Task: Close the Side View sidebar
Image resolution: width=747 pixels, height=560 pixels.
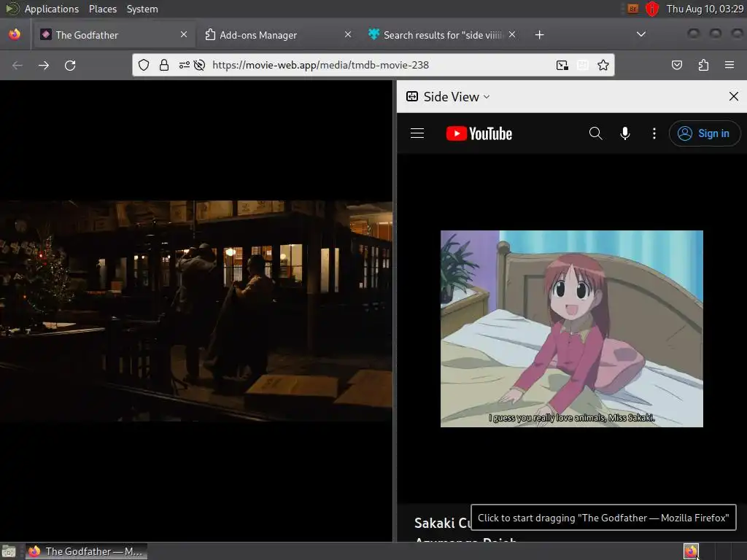Action: [x=734, y=97]
